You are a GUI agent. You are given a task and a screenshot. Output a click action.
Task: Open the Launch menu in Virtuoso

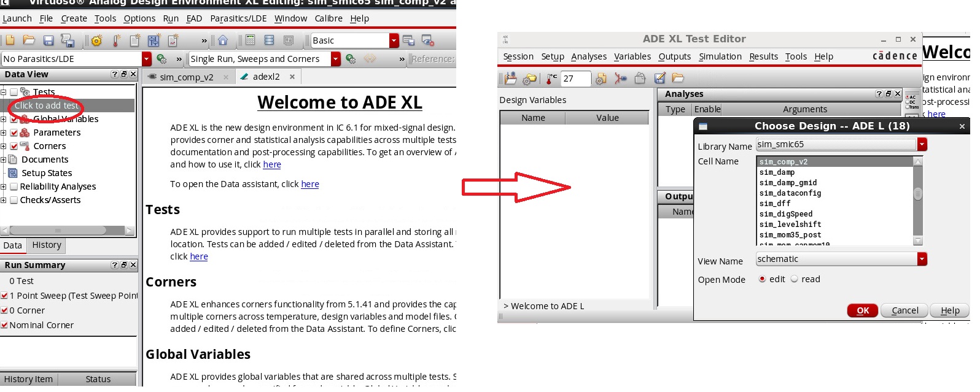coord(17,18)
